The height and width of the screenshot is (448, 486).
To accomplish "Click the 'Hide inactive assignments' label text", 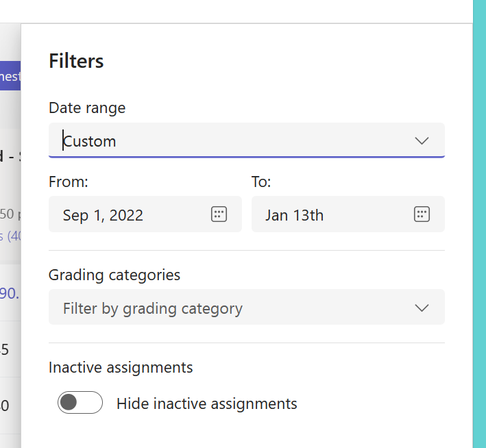I will click(206, 403).
